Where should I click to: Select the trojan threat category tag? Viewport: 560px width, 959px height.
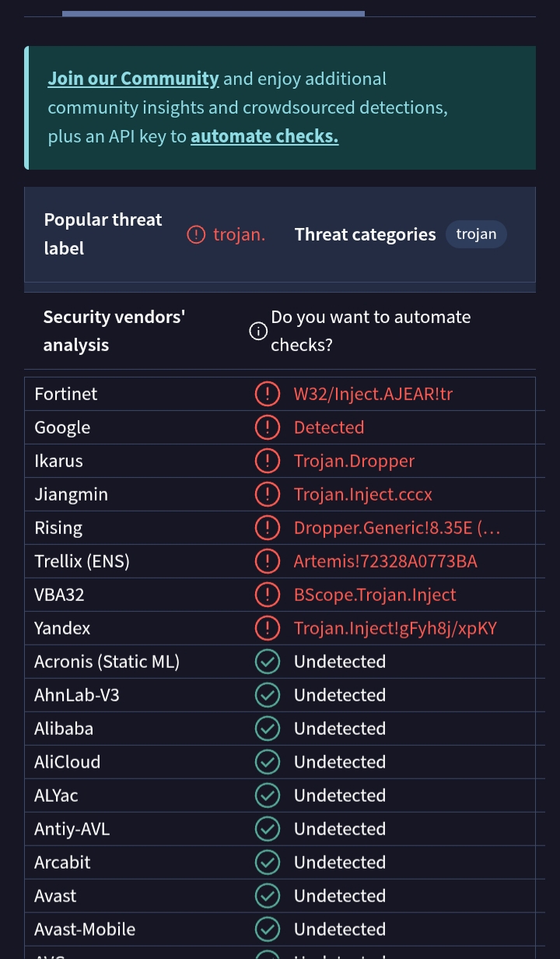pyautogui.click(x=476, y=234)
